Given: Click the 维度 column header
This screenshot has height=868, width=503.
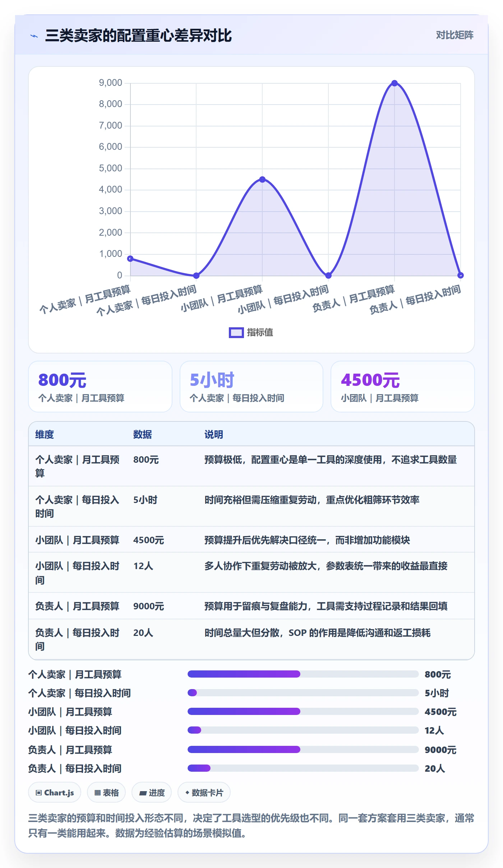Looking at the screenshot, I should 45,434.
